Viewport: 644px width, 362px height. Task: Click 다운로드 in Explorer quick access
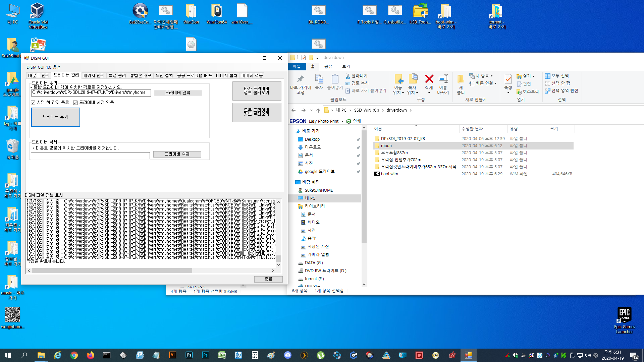pos(313,147)
